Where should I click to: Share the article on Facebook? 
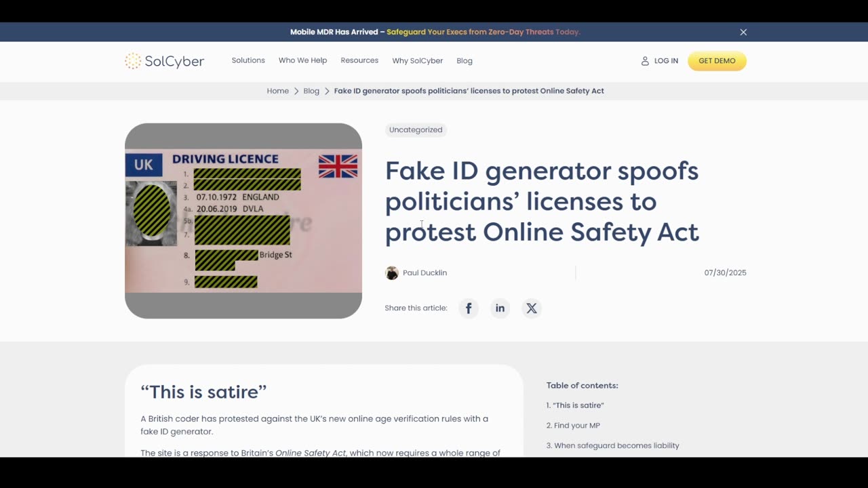pyautogui.click(x=469, y=308)
